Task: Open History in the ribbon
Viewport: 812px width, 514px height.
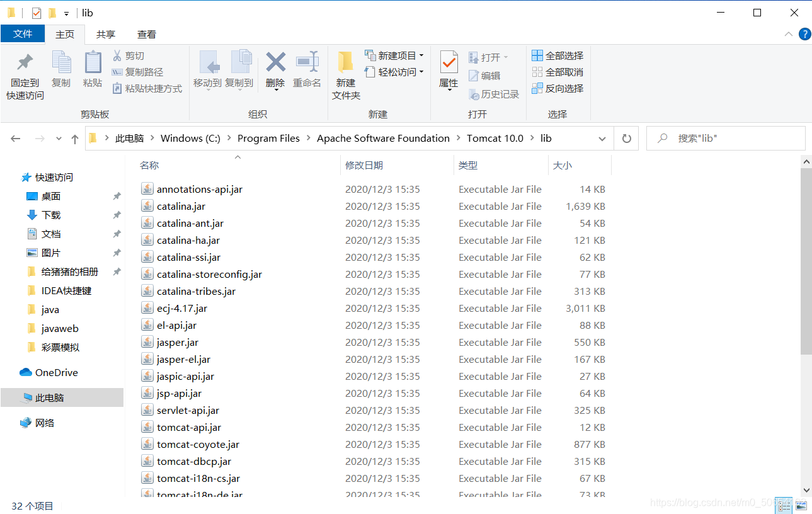Action: (x=494, y=94)
